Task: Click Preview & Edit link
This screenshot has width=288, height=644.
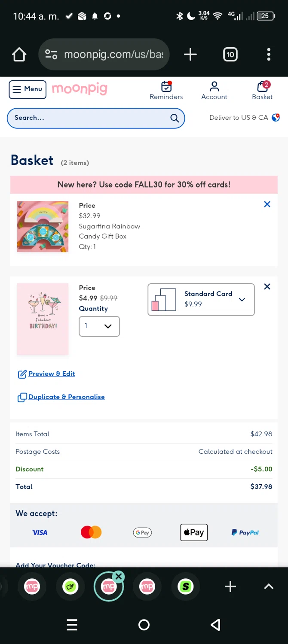Action: (x=51, y=374)
